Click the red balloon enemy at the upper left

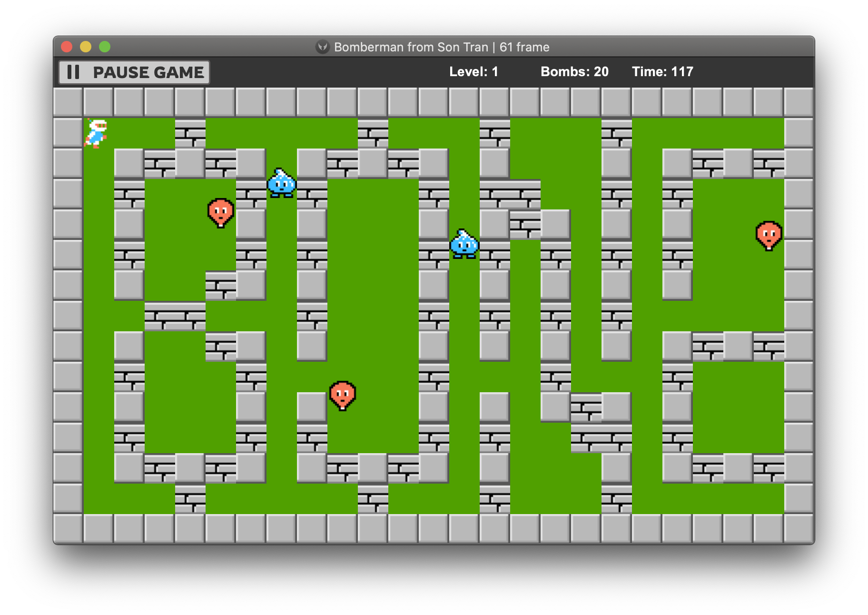(221, 213)
